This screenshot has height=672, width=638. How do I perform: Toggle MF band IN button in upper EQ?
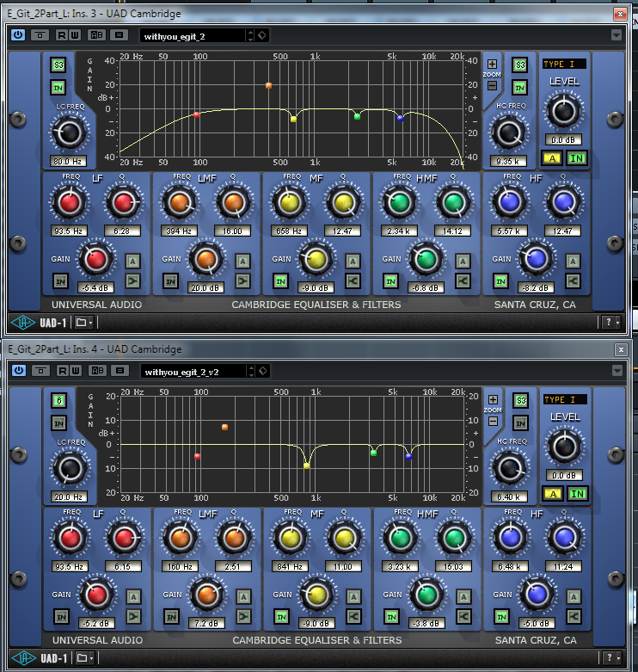point(281,281)
